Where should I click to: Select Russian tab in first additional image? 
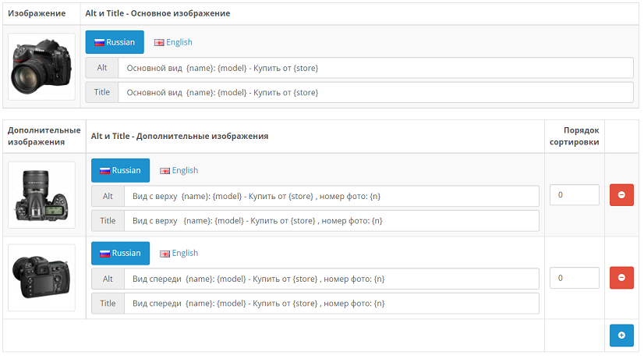point(120,170)
